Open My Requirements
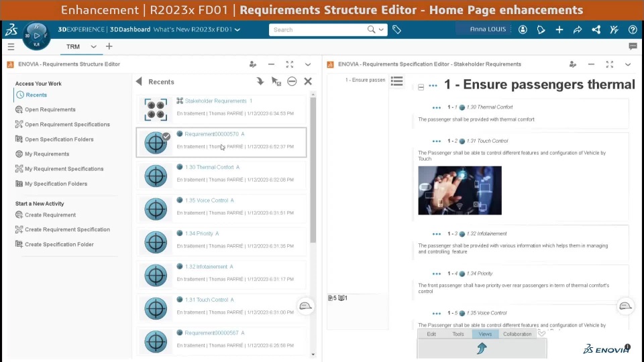Viewport: 644px width, 362px height. click(x=42, y=154)
